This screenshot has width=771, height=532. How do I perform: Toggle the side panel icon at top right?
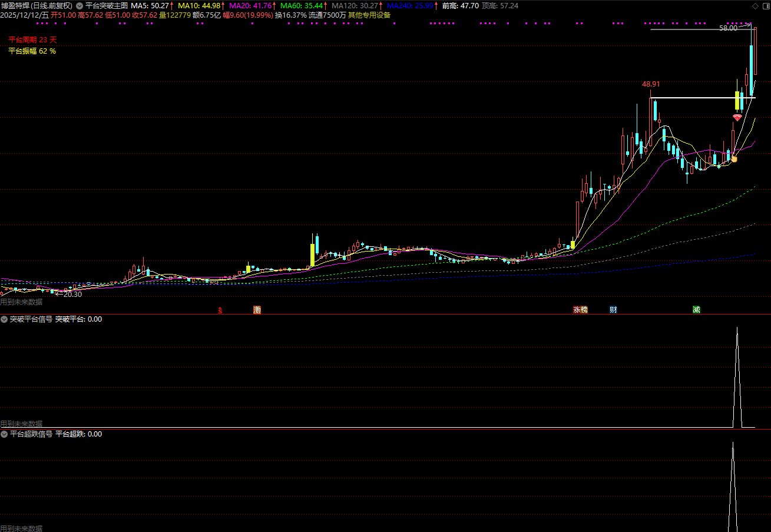click(x=765, y=6)
